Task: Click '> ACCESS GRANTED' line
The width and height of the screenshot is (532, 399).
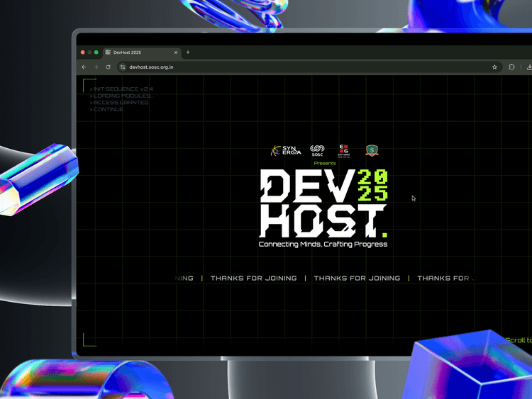Action: (119, 102)
